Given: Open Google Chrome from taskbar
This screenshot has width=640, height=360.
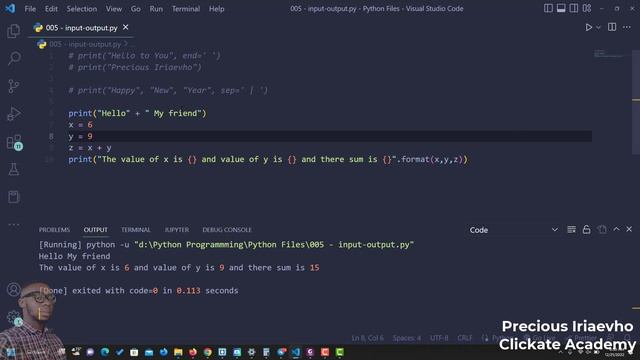Looking at the screenshot, I should 207,352.
